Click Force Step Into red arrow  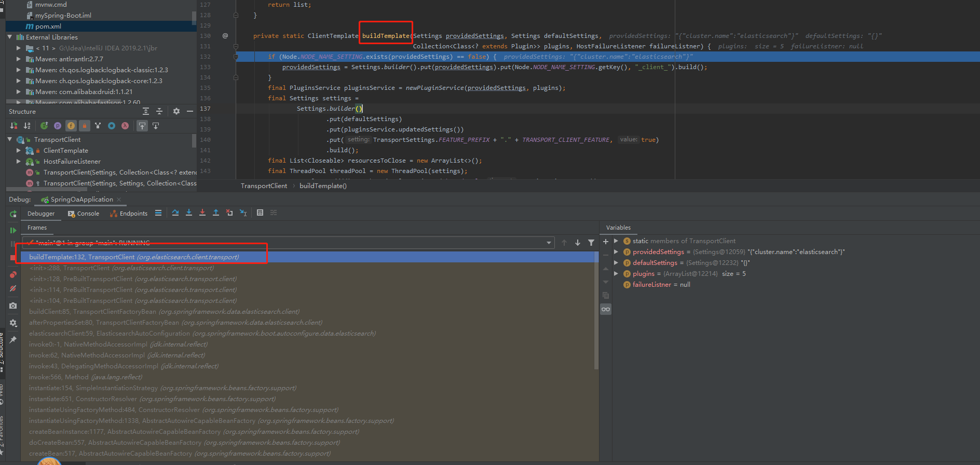click(202, 213)
